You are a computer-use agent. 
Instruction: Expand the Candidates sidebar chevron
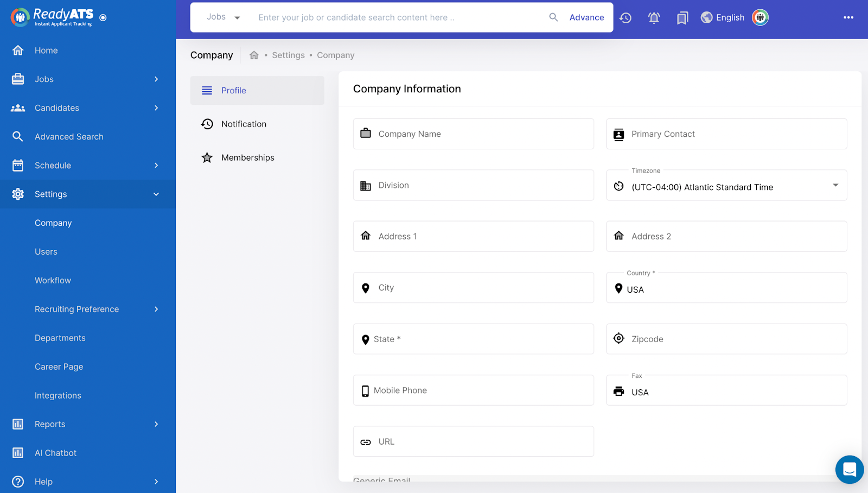click(156, 108)
